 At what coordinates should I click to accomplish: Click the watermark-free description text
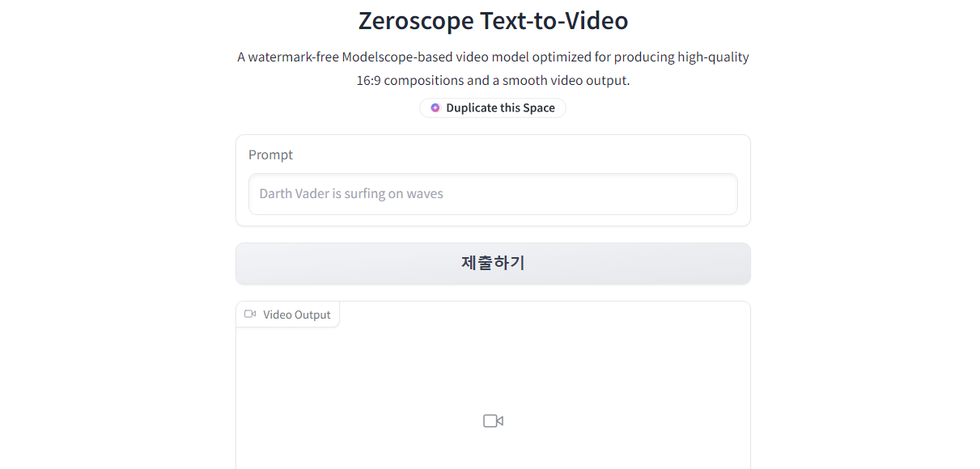coord(492,68)
